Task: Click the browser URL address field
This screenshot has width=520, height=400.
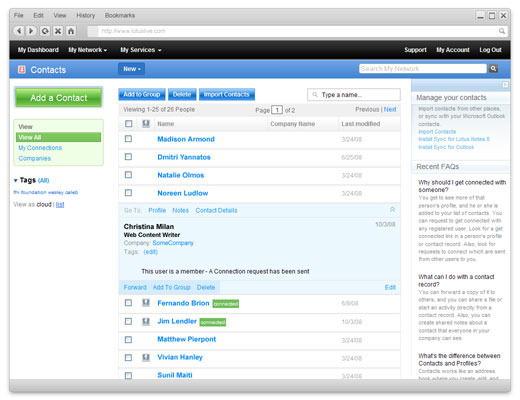Action: pyautogui.click(x=297, y=31)
